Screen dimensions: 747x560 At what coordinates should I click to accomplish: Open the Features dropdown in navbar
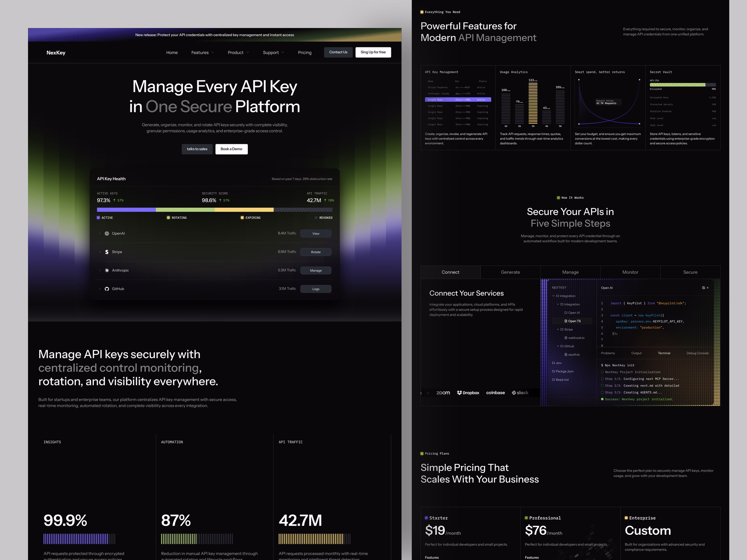point(202,52)
